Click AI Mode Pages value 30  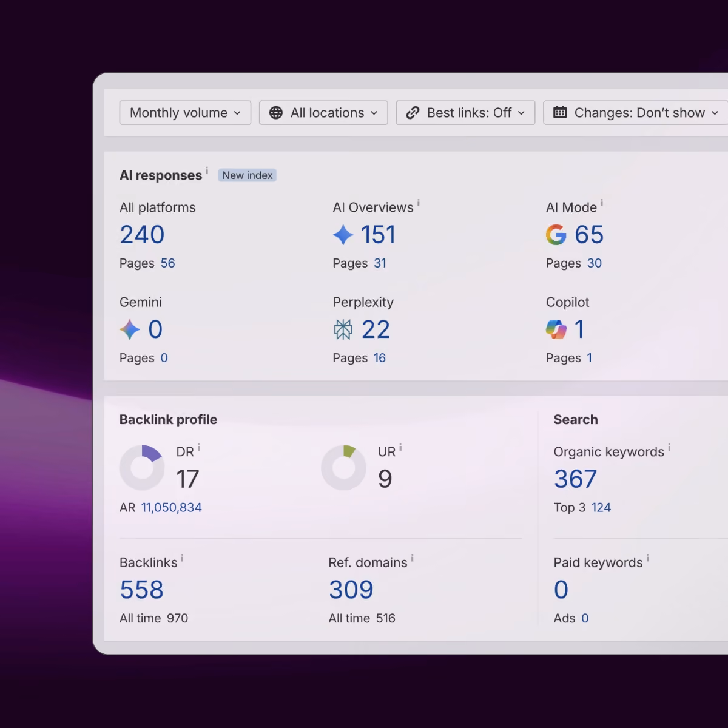[x=595, y=263]
